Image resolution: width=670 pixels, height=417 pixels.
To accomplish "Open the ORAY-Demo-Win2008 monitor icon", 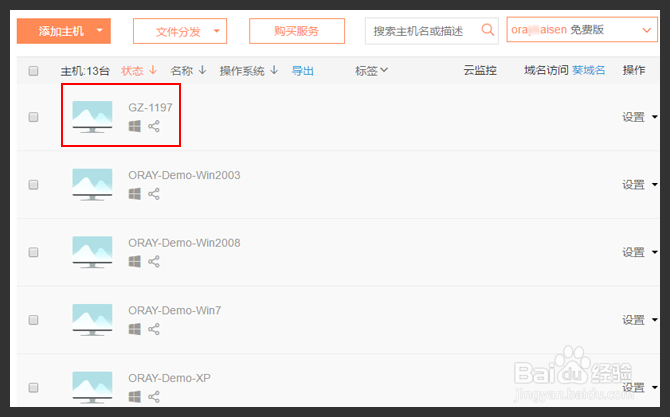I will [x=92, y=252].
